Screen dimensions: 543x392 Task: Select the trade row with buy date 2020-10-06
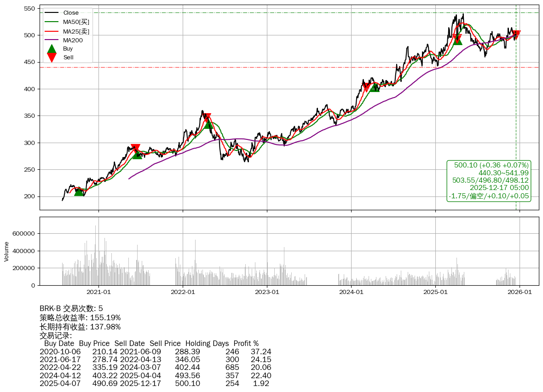tap(155, 352)
